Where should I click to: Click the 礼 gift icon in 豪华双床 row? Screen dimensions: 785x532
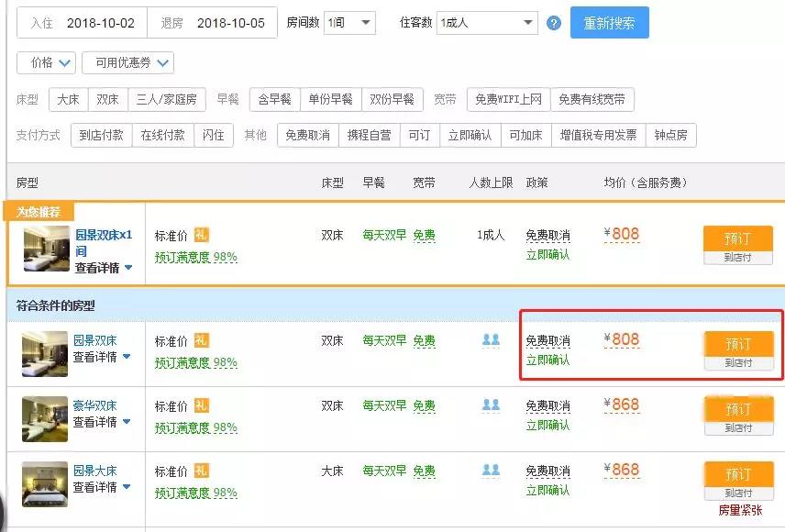tap(201, 405)
